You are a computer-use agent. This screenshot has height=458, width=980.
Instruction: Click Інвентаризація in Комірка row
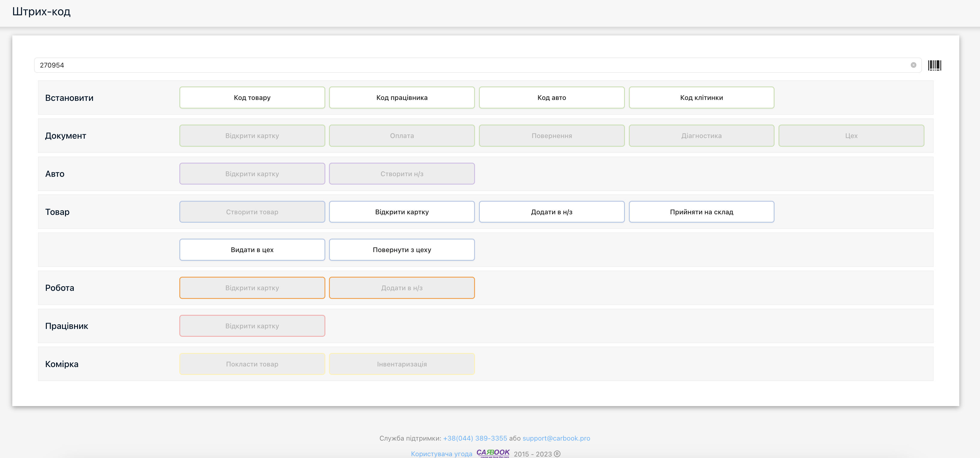402,364
